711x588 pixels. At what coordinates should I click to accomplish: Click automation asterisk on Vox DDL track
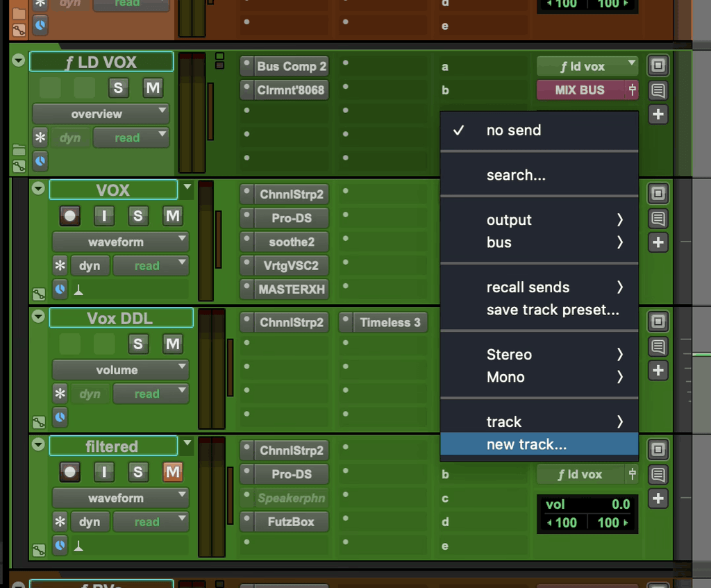(x=60, y=394)
